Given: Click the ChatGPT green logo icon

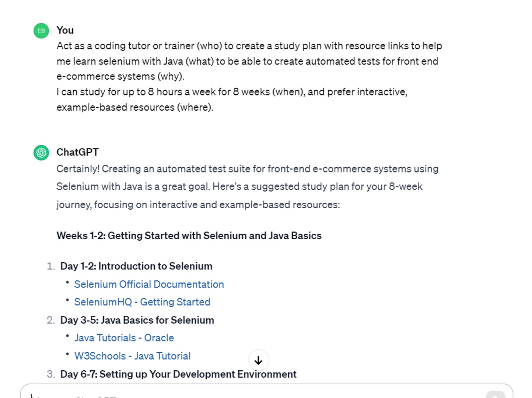Looking at the screenshot, I should pos(41,153).
